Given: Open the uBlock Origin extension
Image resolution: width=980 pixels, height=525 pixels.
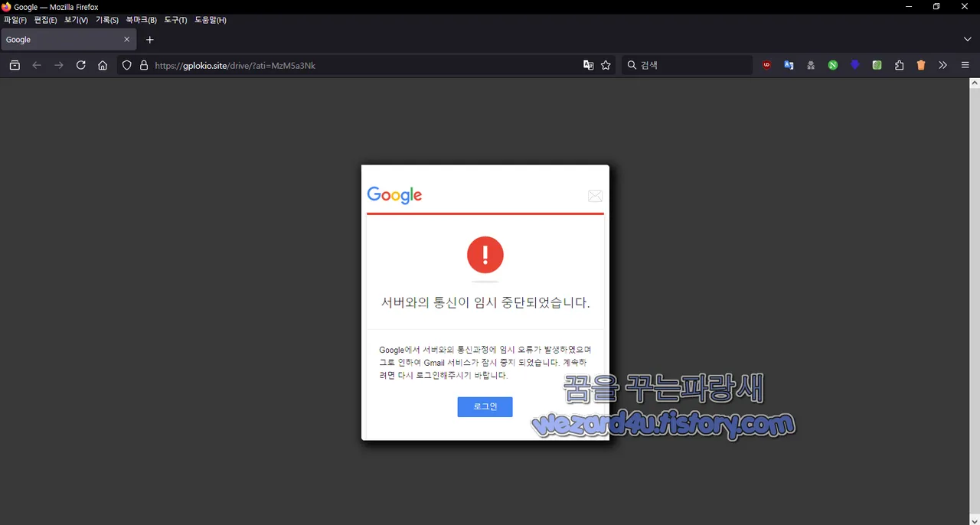Looking at the screenshot, I should pyautogui.click(x=766, y=66).
